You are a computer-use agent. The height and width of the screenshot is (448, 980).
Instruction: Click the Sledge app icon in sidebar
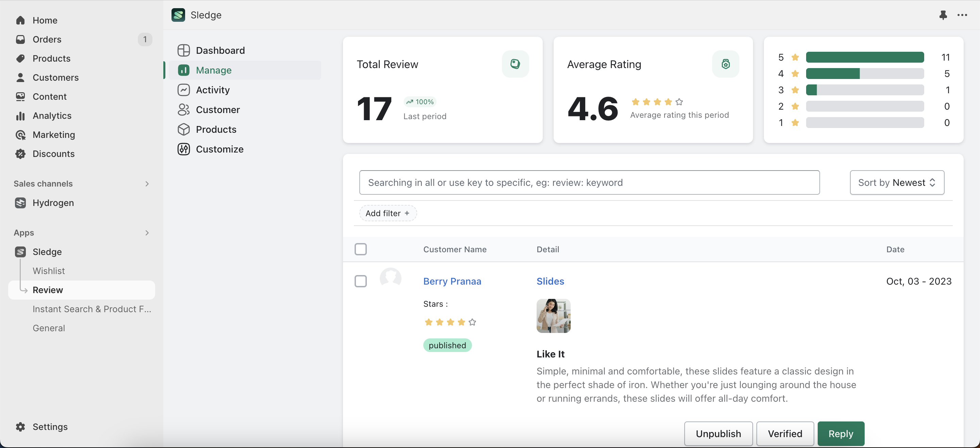click(x=20, y=252)
